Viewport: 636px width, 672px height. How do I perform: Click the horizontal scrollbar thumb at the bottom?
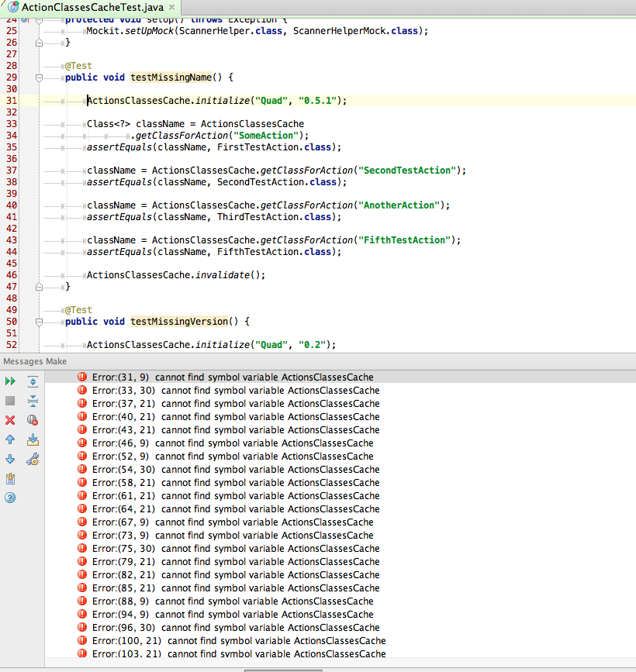pos(283,670)
